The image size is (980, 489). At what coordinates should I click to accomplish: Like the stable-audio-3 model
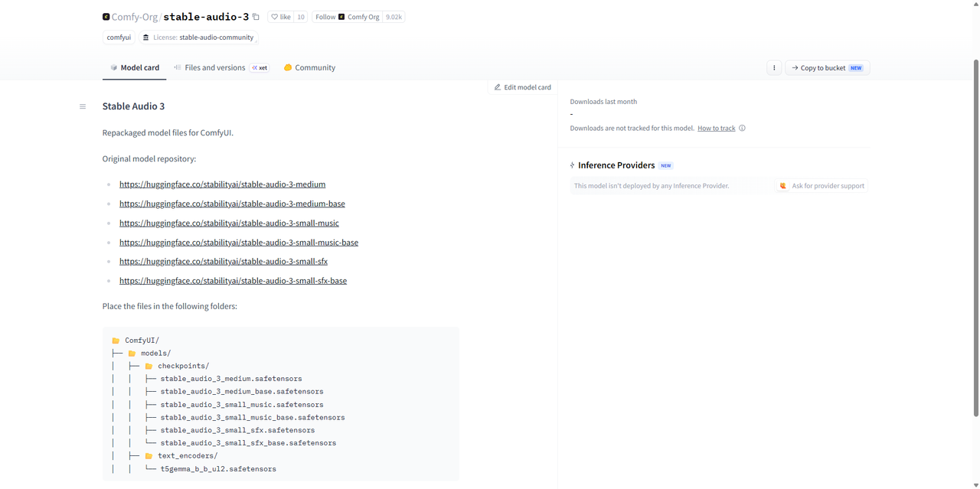281,17
